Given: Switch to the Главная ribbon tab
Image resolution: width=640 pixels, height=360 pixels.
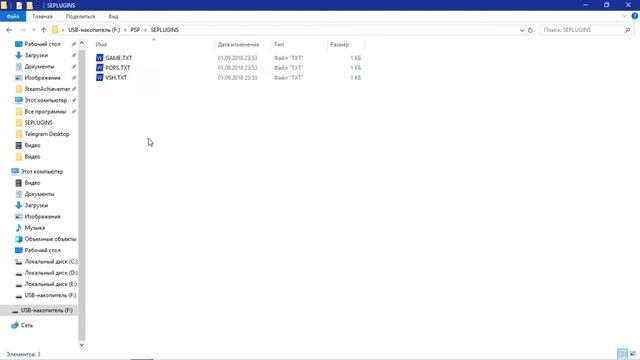Looking at the screenshot, I should click(x=42, y=16).
